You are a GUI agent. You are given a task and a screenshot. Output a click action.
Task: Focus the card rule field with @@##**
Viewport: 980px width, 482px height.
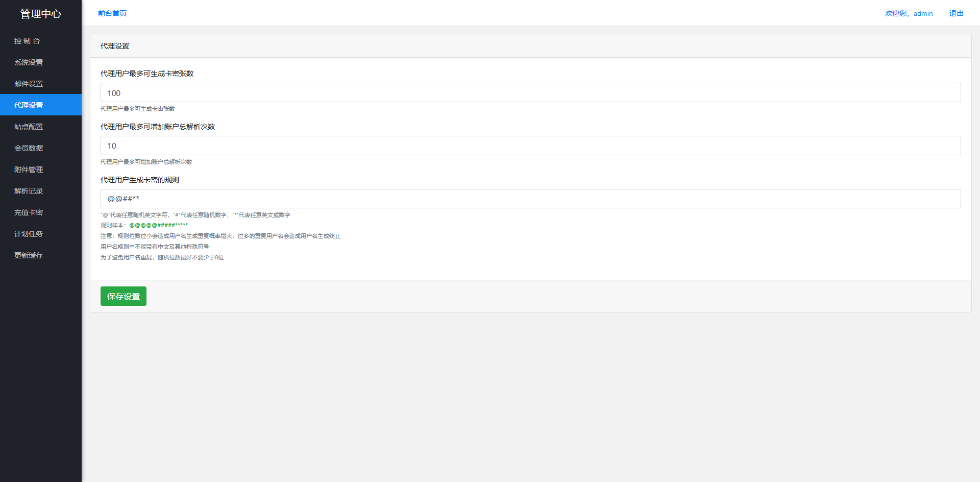tap(530, 199)
